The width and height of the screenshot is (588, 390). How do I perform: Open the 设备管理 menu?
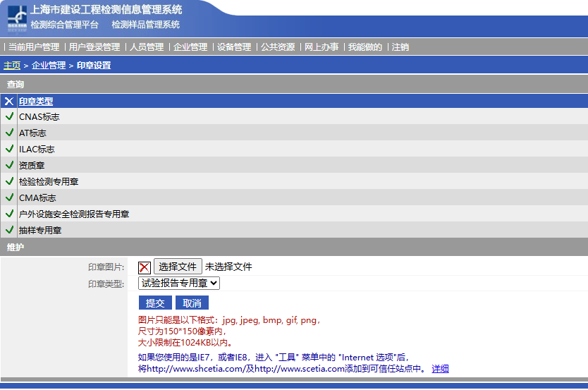[234, 47]
